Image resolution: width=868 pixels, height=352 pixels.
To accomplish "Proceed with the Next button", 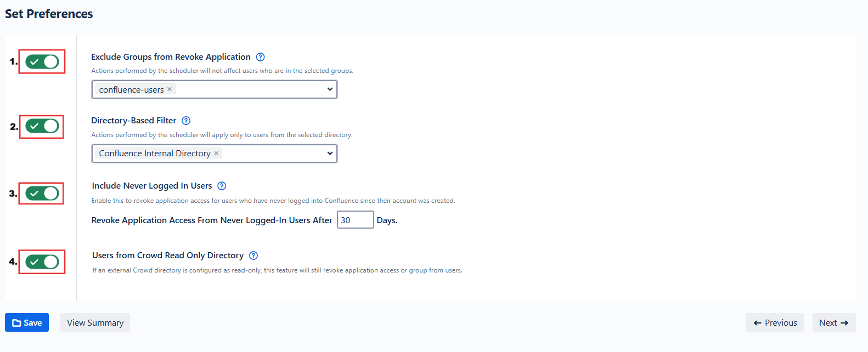I will click(x=833, y=322).
